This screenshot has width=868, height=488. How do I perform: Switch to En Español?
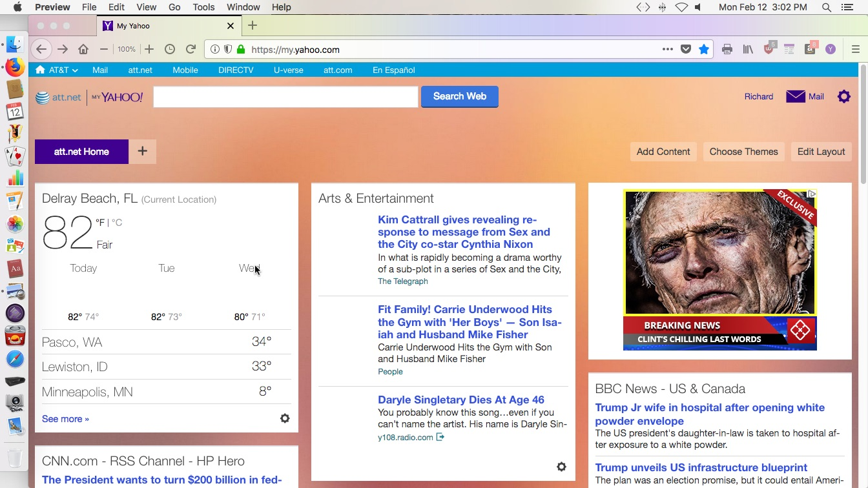(x=393, y=70)
